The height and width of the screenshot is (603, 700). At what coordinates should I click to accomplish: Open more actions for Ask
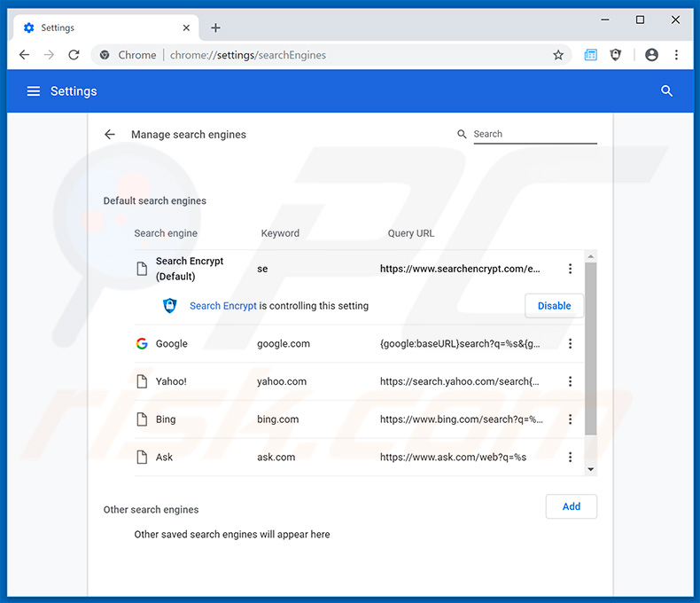click(x=570, y=457)
